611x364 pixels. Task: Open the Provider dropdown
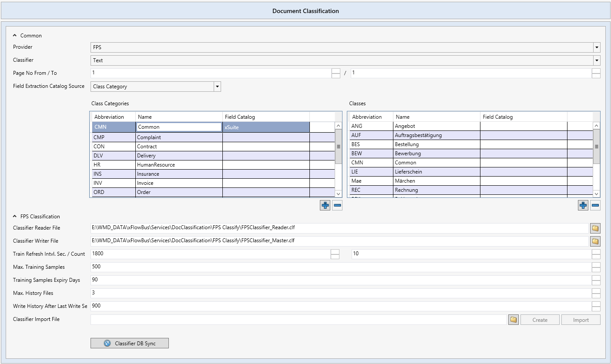597,47
